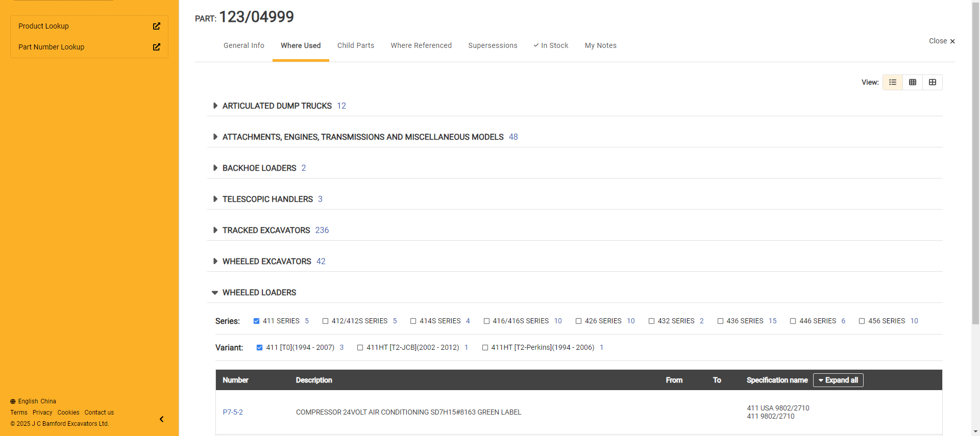Select the large tile view icon
Image resolution: width=980 pixels, height=436 pixels.
(932, 82)
